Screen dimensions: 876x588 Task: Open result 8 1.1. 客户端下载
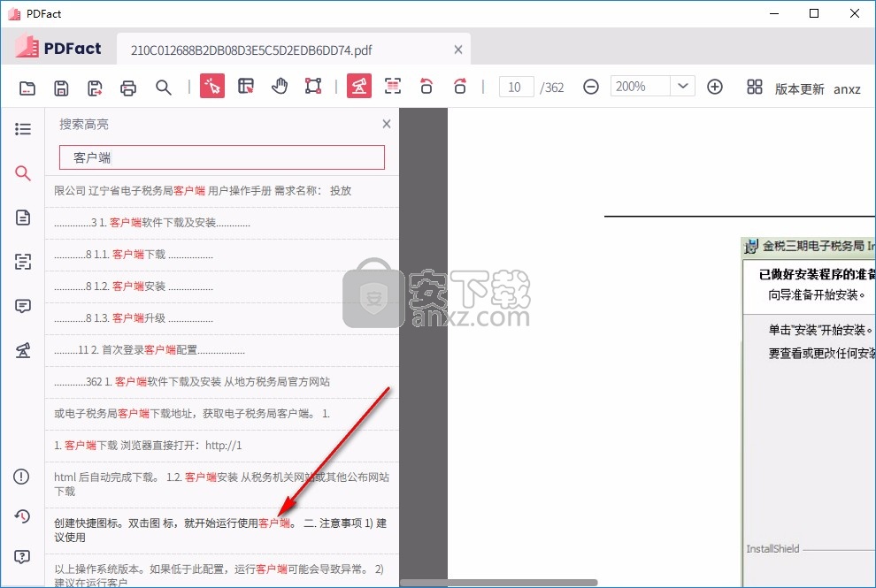coord(222,255)
